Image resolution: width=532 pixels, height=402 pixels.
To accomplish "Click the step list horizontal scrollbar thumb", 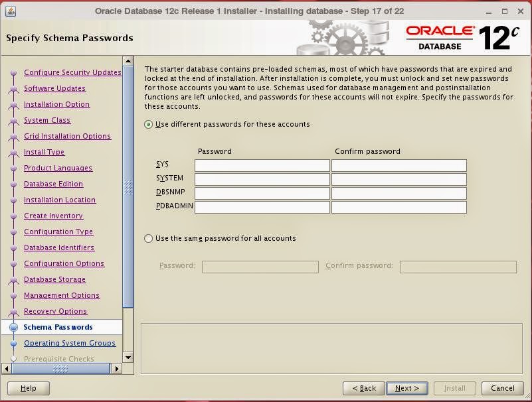I will pyautogui.click(x=60, y=368).
